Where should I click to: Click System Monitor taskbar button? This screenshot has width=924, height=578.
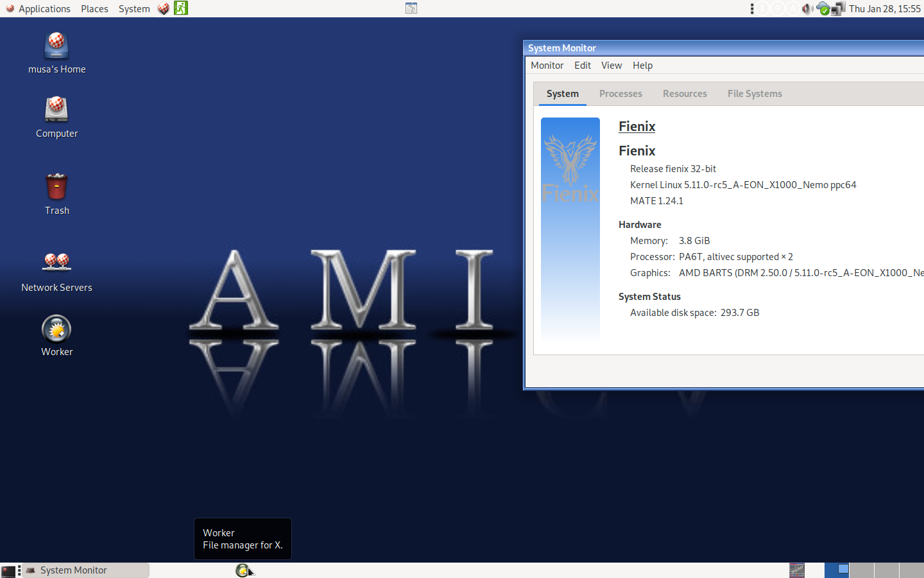tap(86, 570)
